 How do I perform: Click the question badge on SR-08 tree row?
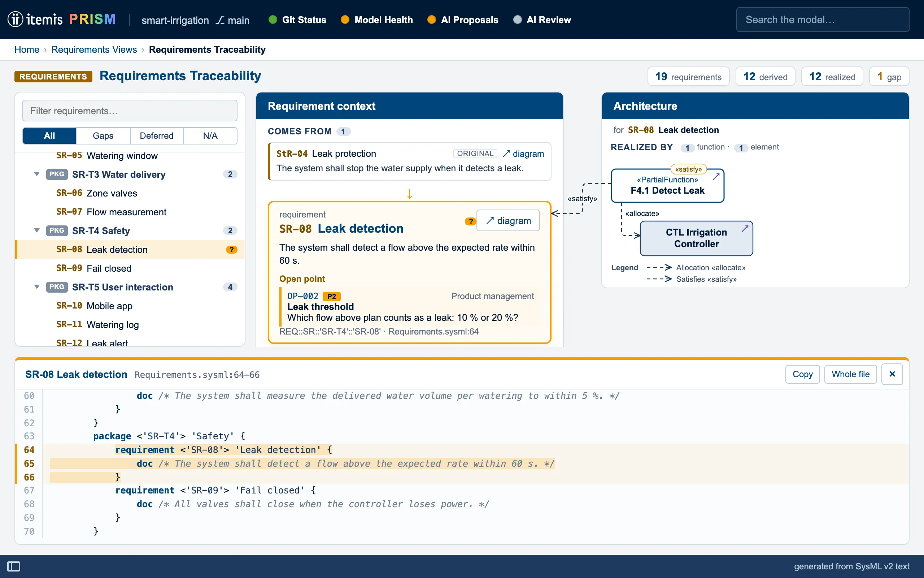click(x=231, y=250)
